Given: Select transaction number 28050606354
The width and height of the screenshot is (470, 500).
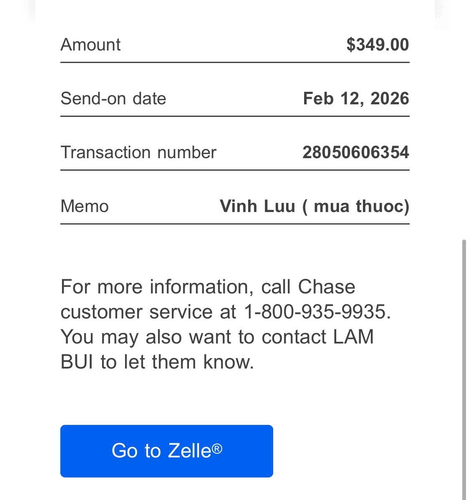Looking at the screenshot, I should 356,152.
